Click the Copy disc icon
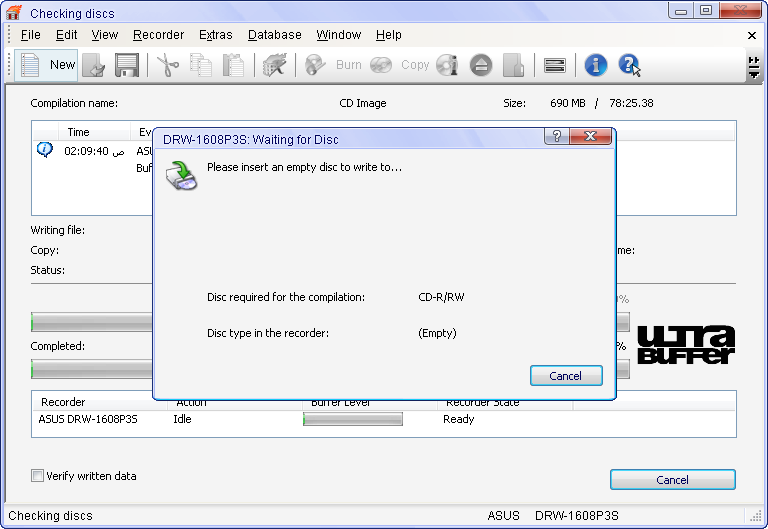 [x=381, y=65]
